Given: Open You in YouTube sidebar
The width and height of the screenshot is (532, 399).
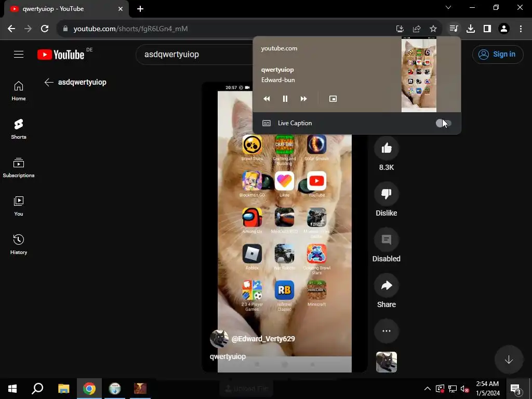Looking at the screenshot, I should coord(19,206).
